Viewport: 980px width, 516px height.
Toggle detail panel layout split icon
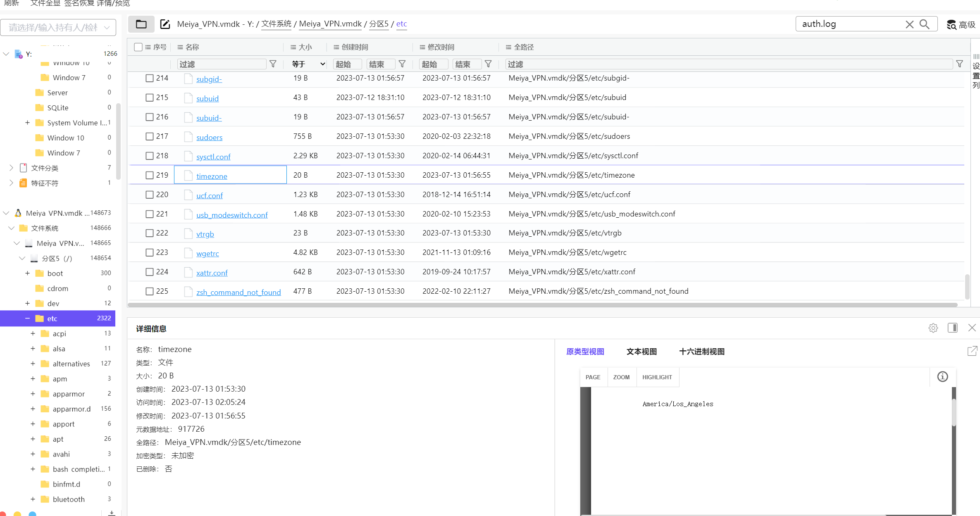coord(952,328)
